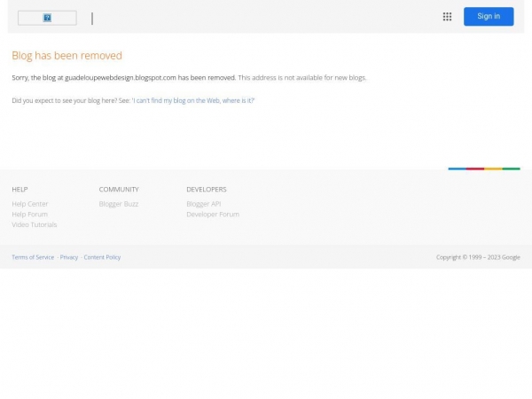The width and height of the screenshot is (532, 399).
Task: Click the multicolored Google stripe bar
Action: [483, 168]
